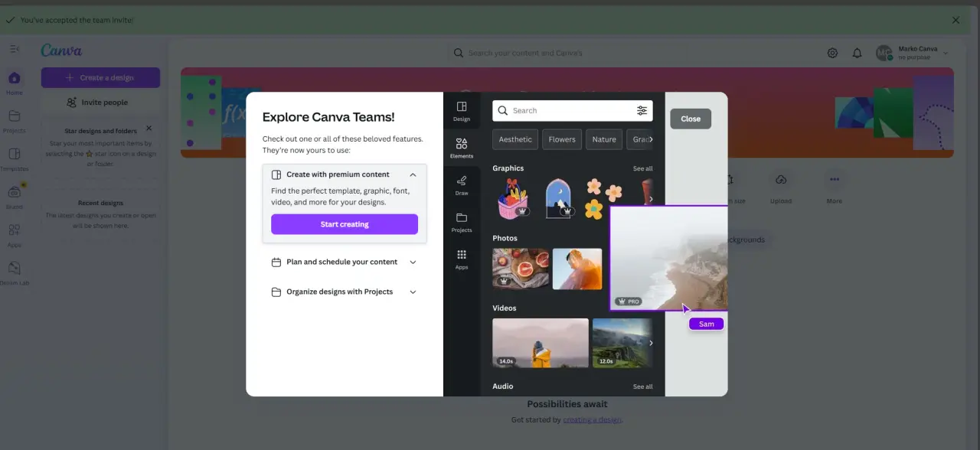This screenshot has width=980, height=450.
Task: Select the Flowers chip
Action: [x=562, y=139]
